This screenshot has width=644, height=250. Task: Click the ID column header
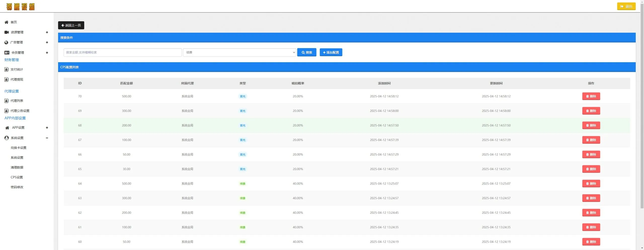click(x=80, y=83)
